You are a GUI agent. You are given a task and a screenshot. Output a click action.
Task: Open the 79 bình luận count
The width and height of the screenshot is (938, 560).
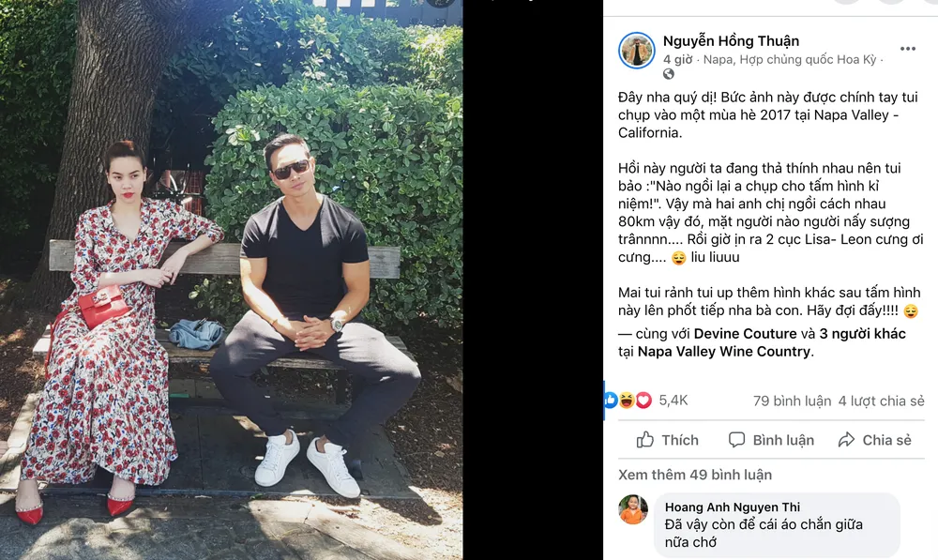point(792,401)
